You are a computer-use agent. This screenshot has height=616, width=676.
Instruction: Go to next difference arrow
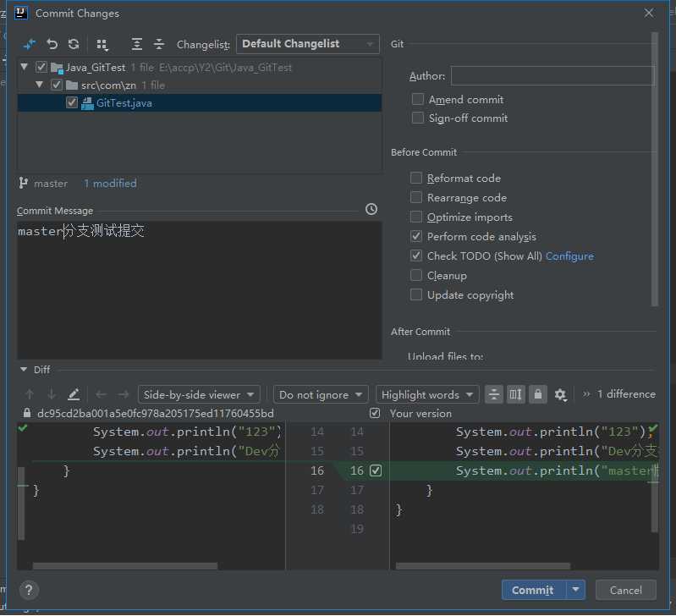pos(52,394)
